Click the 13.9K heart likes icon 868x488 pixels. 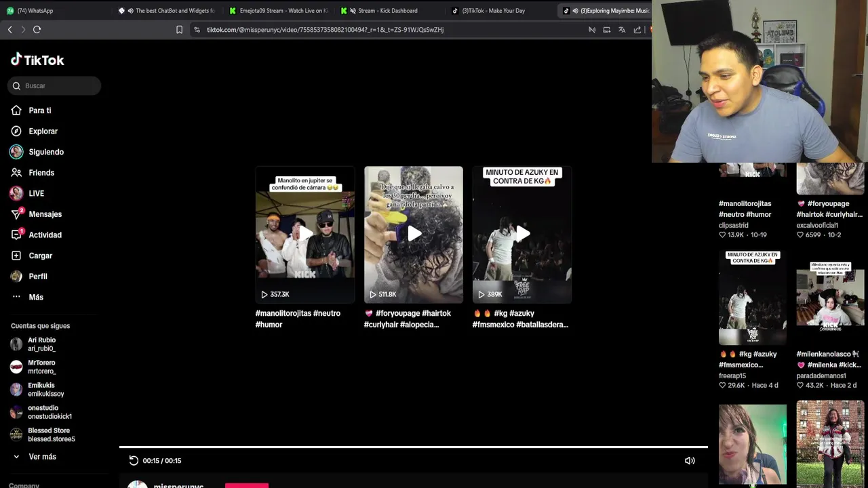click(722, 235)
